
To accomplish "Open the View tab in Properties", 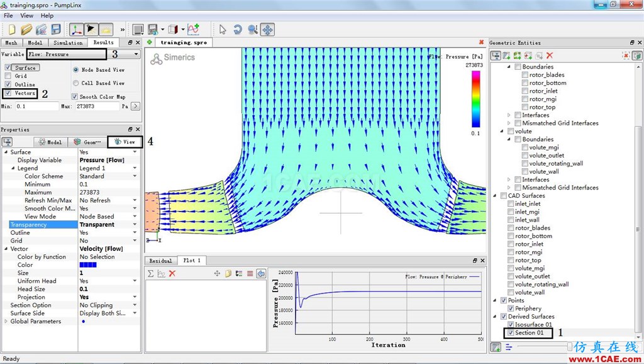I will (125, 142).
